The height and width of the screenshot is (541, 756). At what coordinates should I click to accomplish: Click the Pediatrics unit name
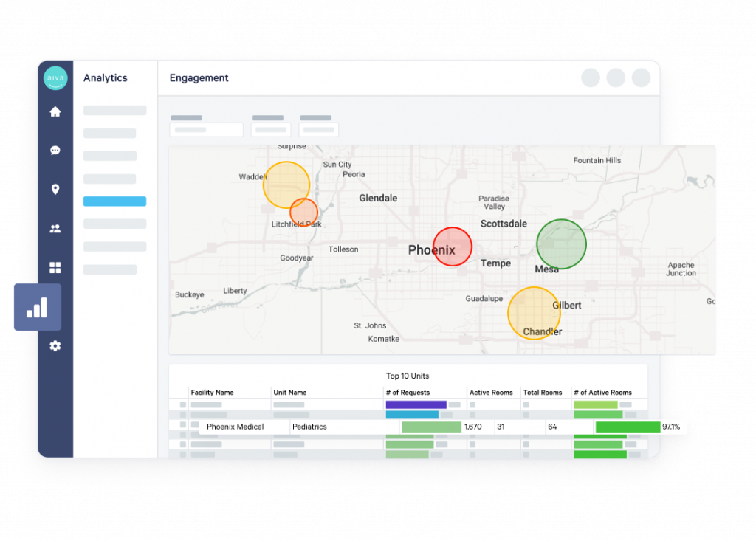tap(310, 427)
